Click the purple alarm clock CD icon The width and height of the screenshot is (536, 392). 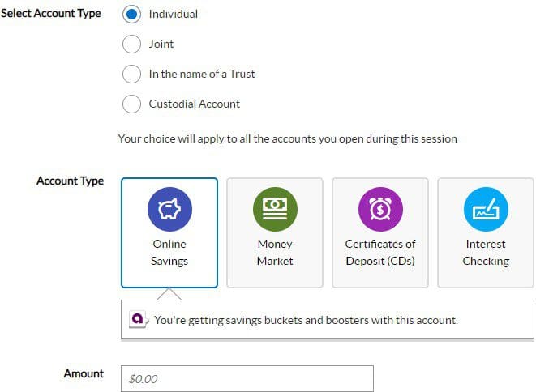pyautogui.click(x=380, y=209)
